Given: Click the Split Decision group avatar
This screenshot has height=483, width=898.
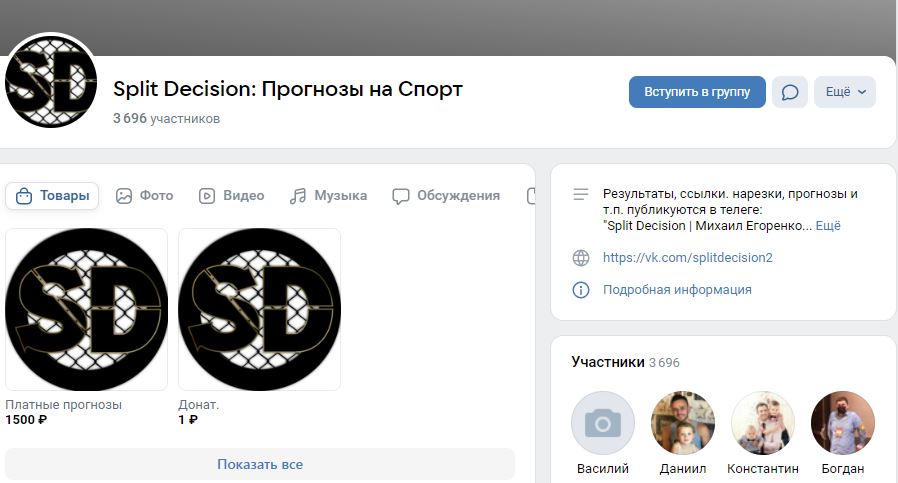Looking at the screenshot, I should click(x=50, y=81).
